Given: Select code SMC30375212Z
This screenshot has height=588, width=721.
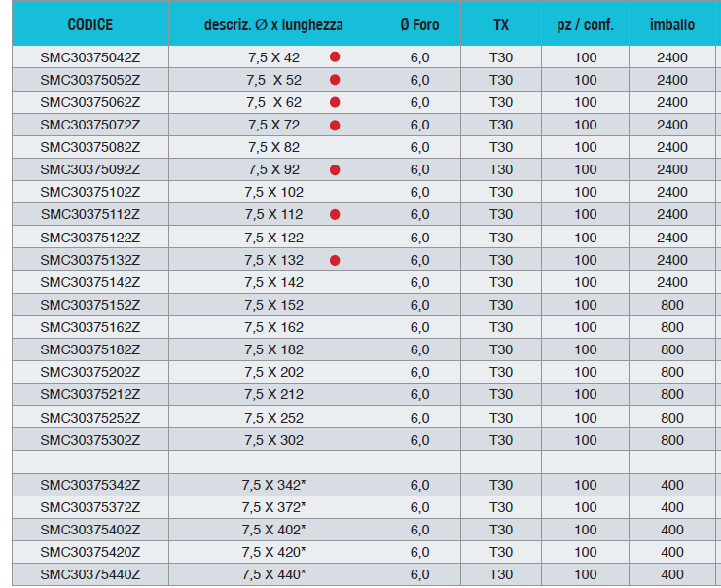Looking at the screenshot, I should [90, 394].
